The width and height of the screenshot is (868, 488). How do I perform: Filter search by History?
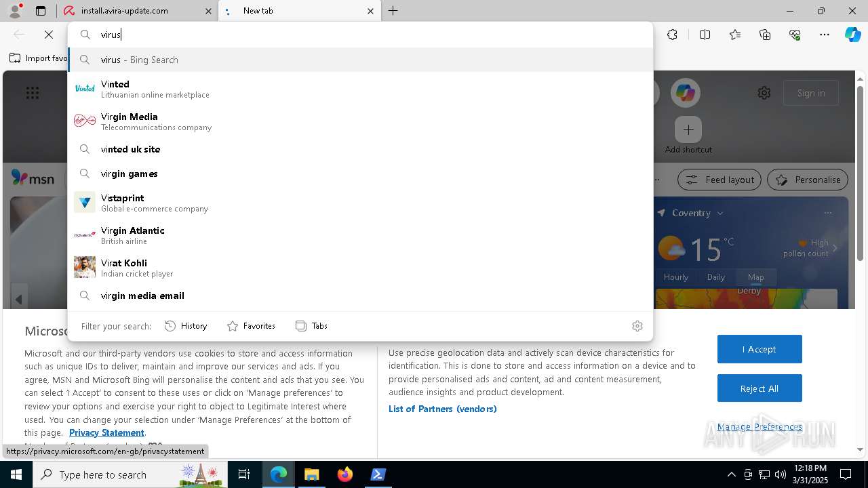click(186, 326)
